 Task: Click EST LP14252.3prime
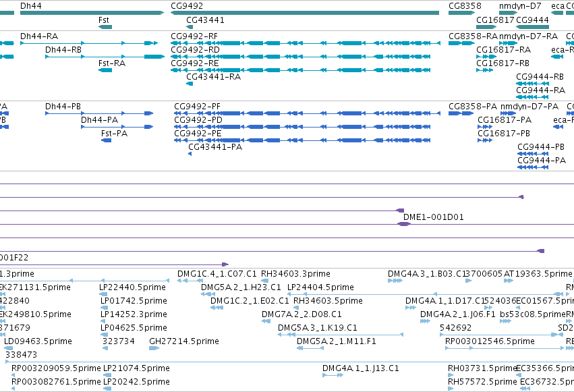[x=103, y=321]
